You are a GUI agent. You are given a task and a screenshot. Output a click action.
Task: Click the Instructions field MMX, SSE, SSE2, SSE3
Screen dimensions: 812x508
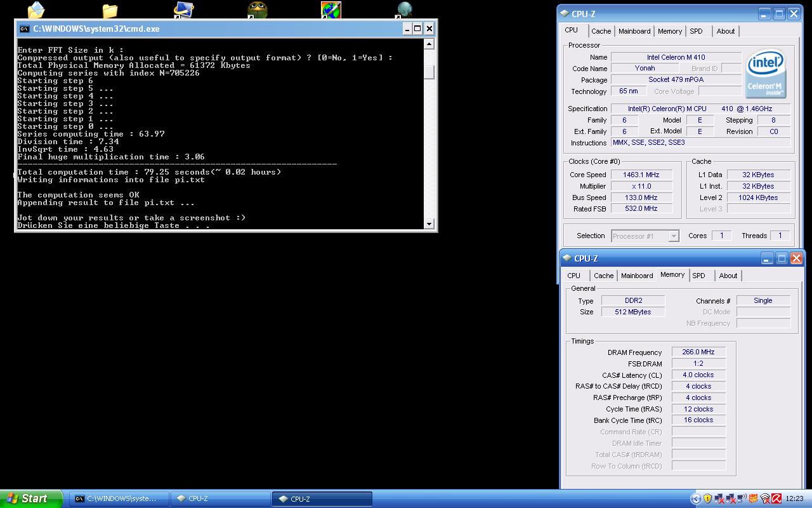pyautogui.click(x=700, y=143)
